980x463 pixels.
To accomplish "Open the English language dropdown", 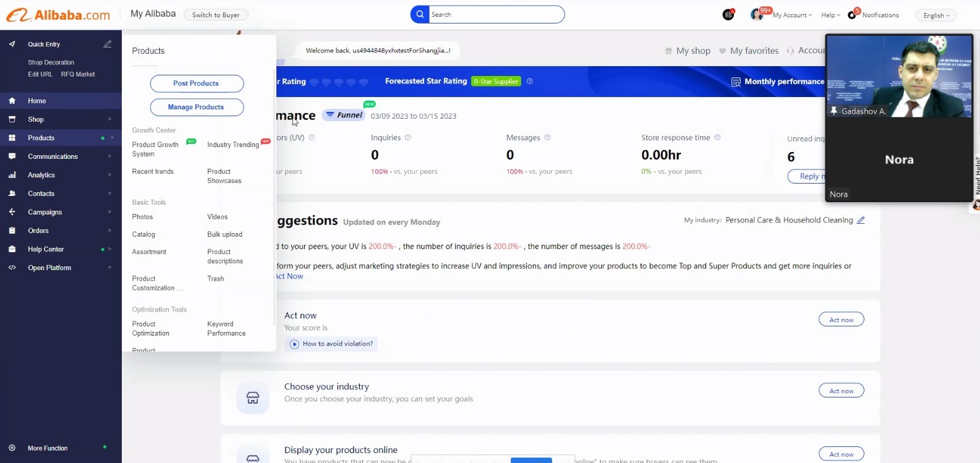I will pos(935,15).
